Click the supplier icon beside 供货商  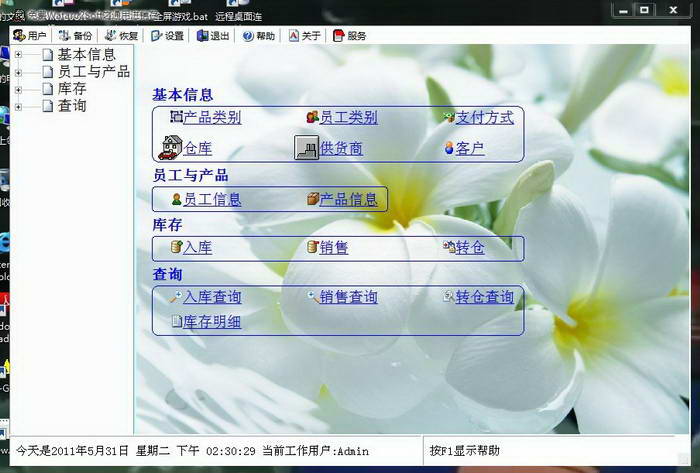(x=306, y=148)
